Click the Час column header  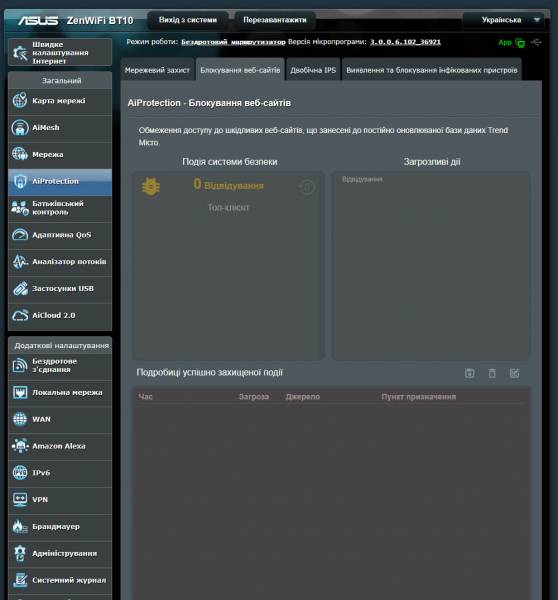tap(145, 397)
